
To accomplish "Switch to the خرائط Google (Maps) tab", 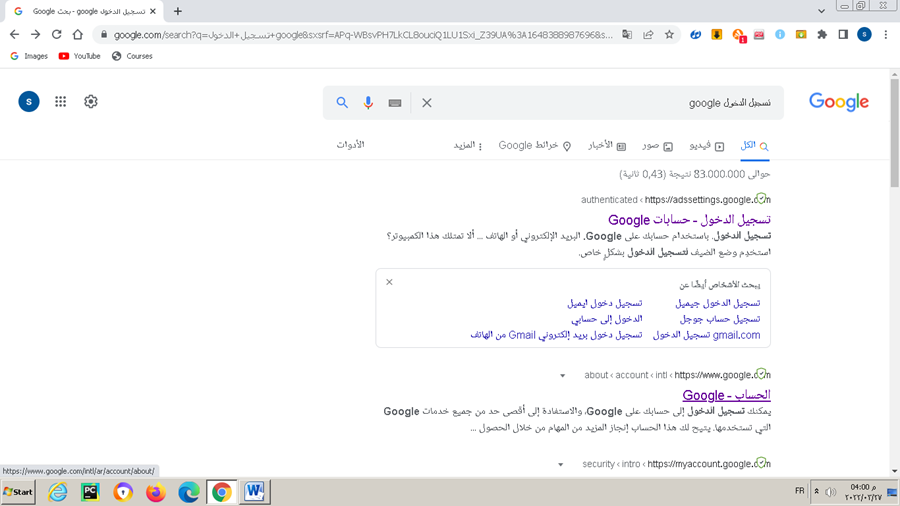I will (535, 146).
